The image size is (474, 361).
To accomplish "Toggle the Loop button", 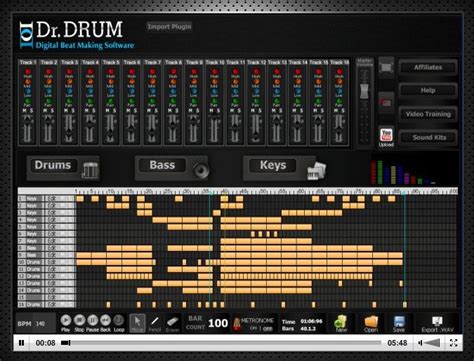I will click(x=119, y=320).
